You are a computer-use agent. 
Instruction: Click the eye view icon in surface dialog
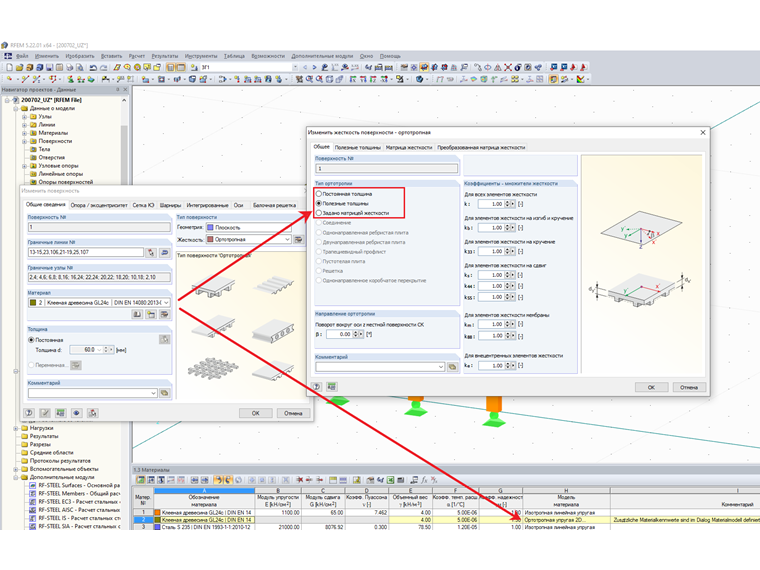pyautogui.click(x=77, y=413)
